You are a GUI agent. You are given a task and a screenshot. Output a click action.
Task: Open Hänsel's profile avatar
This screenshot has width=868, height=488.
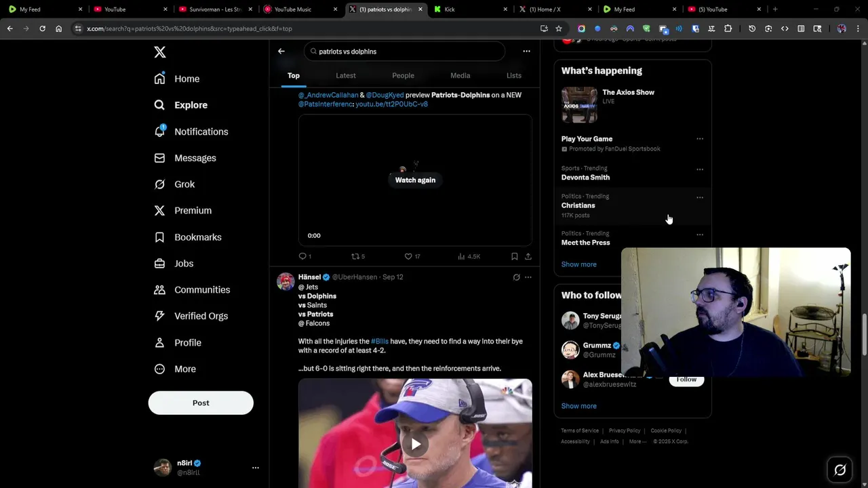(285, 281)
